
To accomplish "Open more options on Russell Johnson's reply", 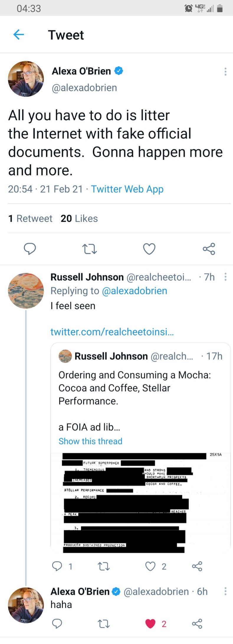I will pos(225,277).
